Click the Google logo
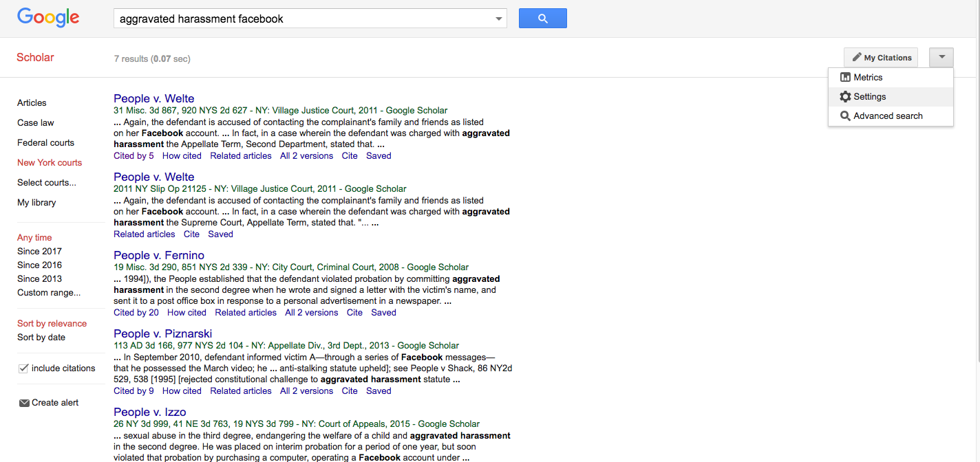This screenshot has width=980, height=462. [47, 17]
